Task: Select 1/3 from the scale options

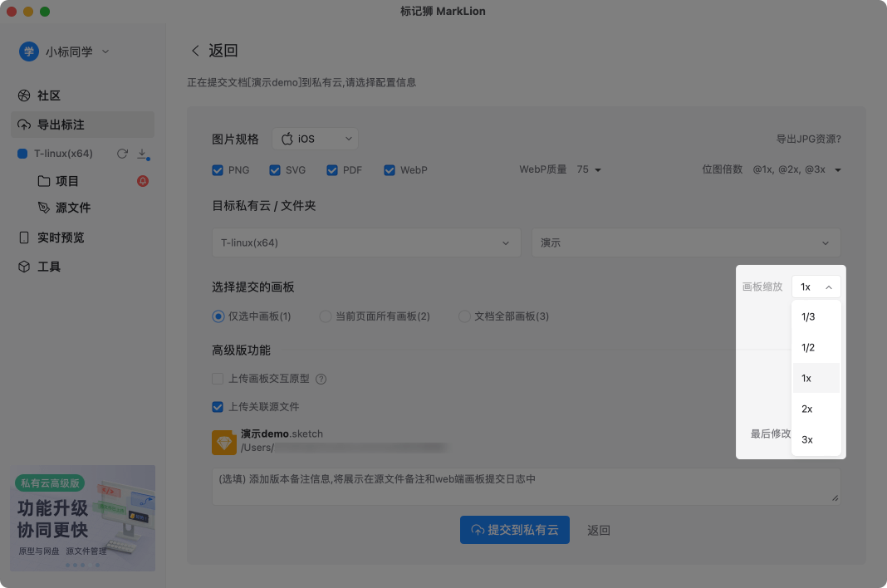Action: coord(808,316)
